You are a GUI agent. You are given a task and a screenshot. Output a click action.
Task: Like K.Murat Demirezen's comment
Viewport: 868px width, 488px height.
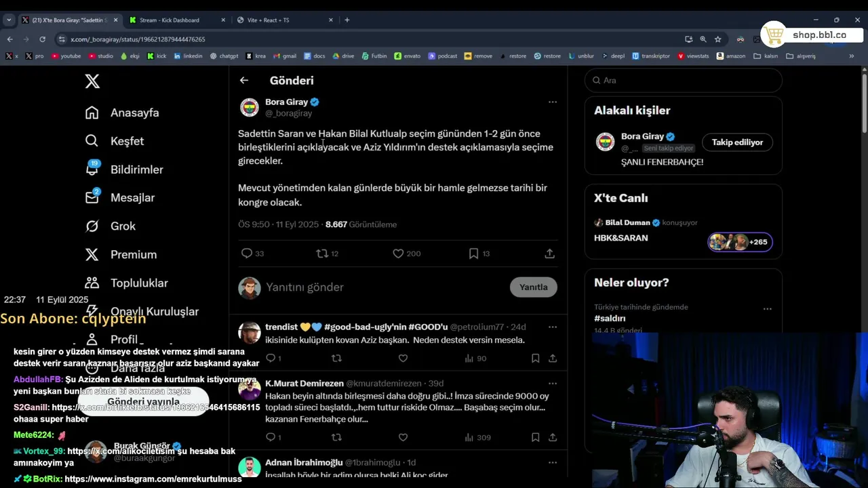pos(403,438)
